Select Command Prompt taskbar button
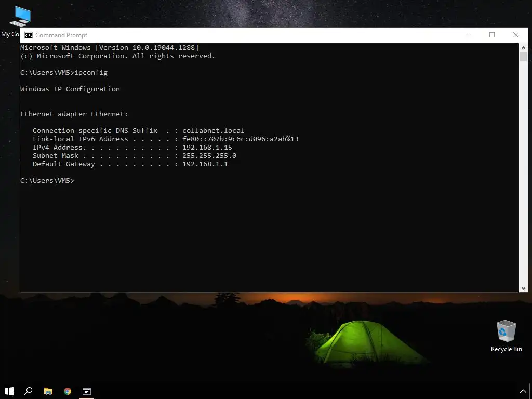532x399 pixels. [87, 391]
